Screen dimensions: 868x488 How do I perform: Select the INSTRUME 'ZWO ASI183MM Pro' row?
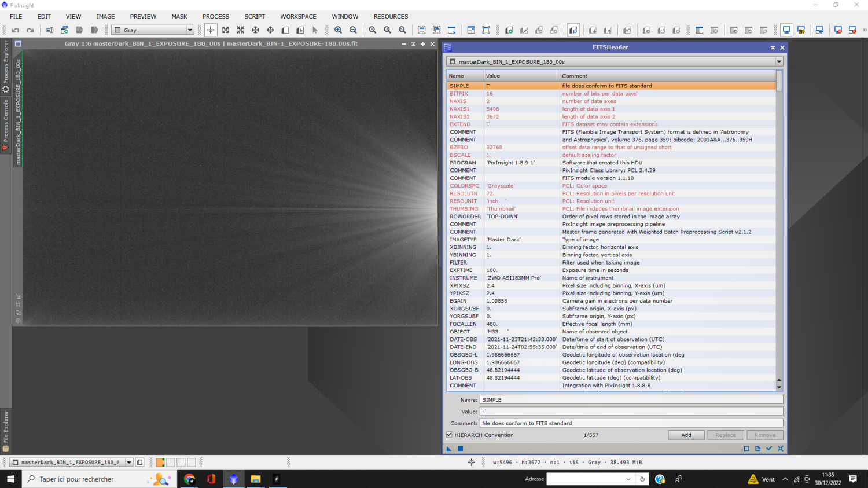pos(611,278)
